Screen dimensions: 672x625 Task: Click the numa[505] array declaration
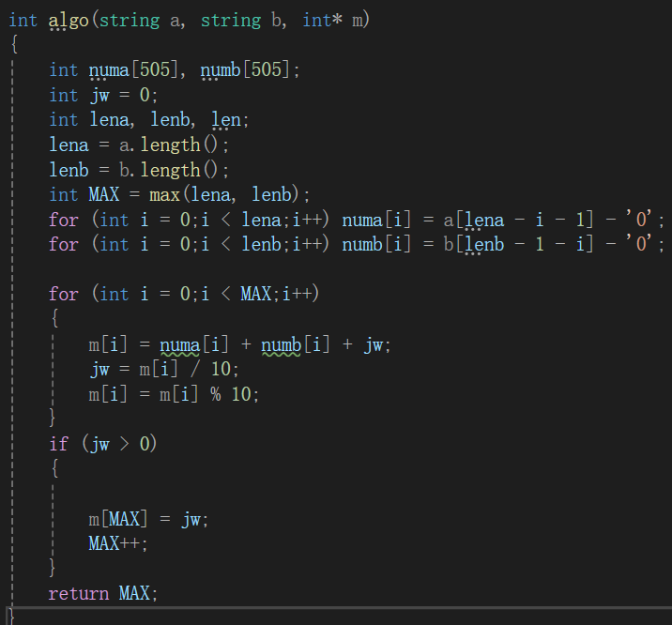pyautogui.click(x=133, y=69)
